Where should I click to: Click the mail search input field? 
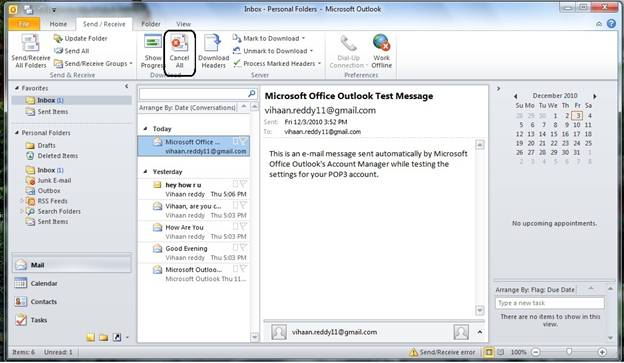(x=193, y=94)
